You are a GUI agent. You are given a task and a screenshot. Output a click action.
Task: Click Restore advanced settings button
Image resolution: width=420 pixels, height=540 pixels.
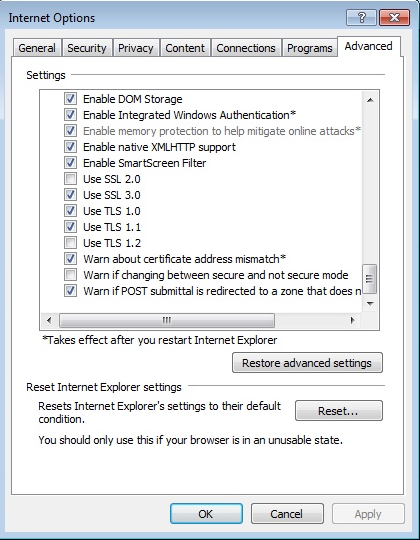(307, 363)
